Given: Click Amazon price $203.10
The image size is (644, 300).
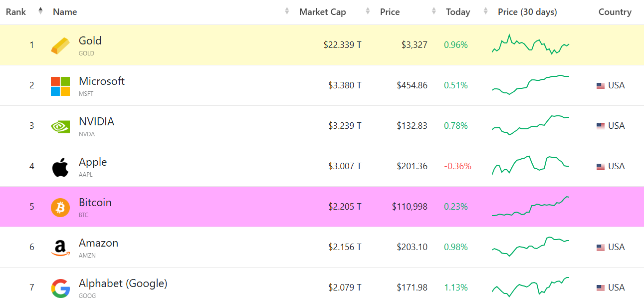Looking at the screenshot, I should click(x=412, y=247).
